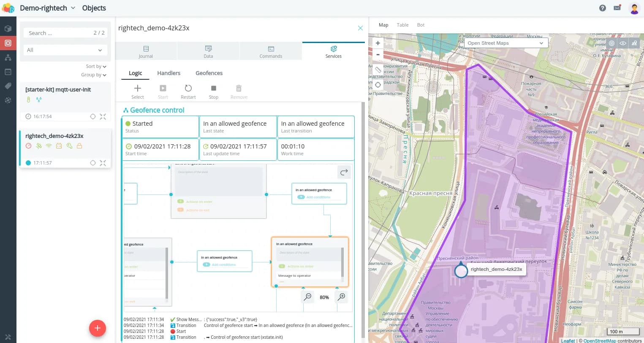The image size is (644, 343).
Task: Zoom in the map with plus button
Action: tap(378, 43)
